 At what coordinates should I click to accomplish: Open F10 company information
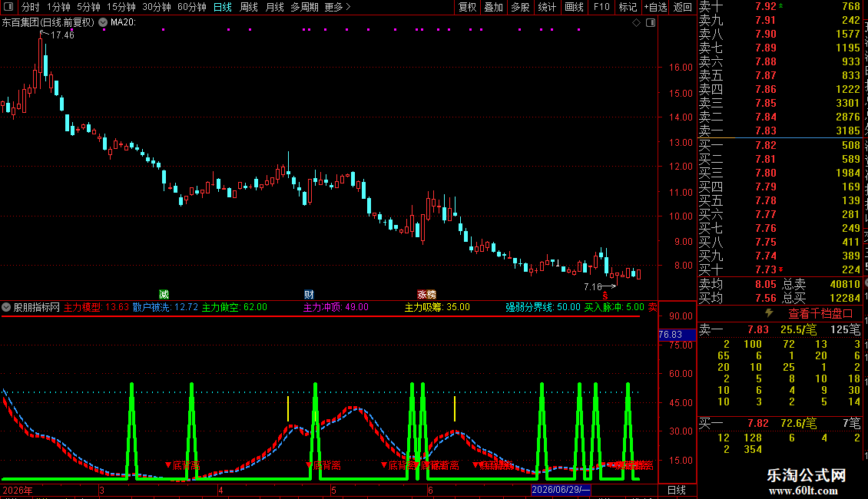point(601,7)
